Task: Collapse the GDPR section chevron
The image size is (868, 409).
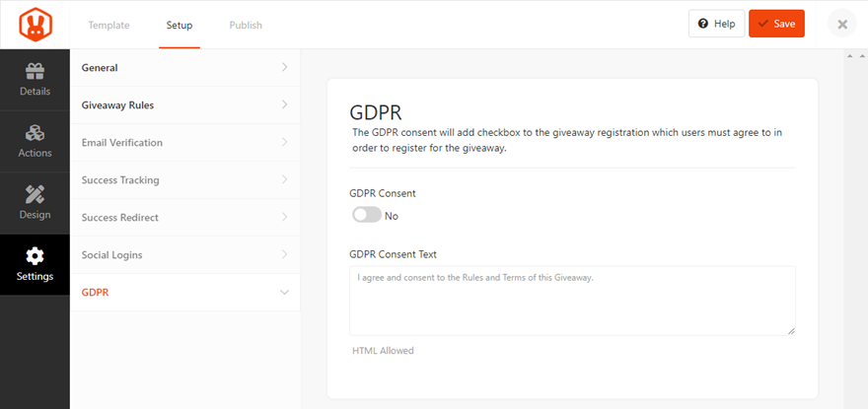Action: (284, 293)
